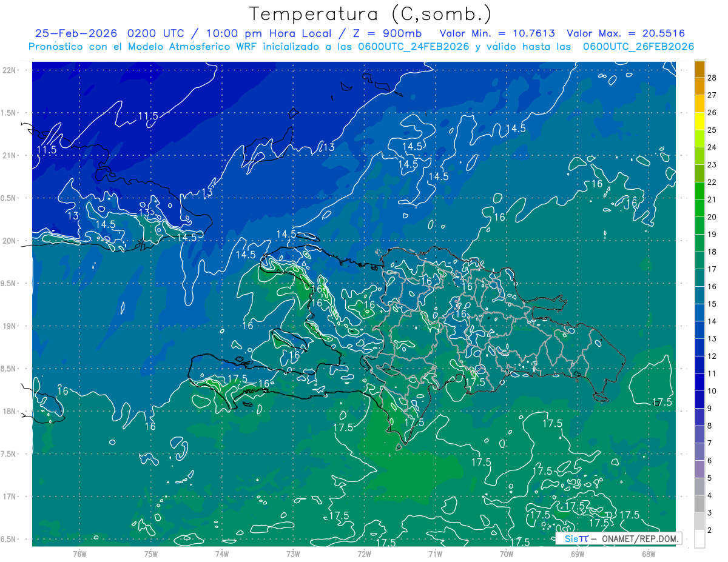
Task: Click the "26" value on color scale
Action: pos(712,112)
